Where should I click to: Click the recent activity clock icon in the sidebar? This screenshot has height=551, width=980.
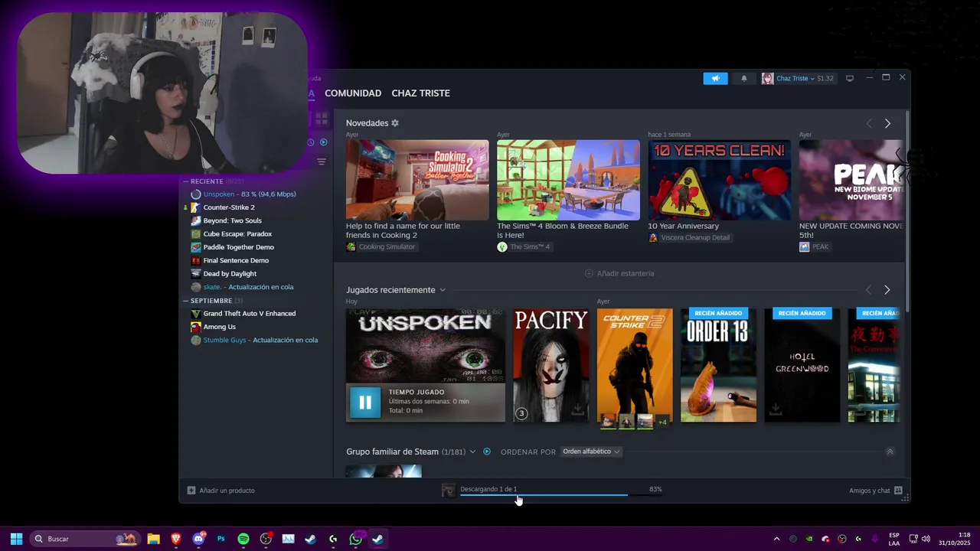pos(311,142)
